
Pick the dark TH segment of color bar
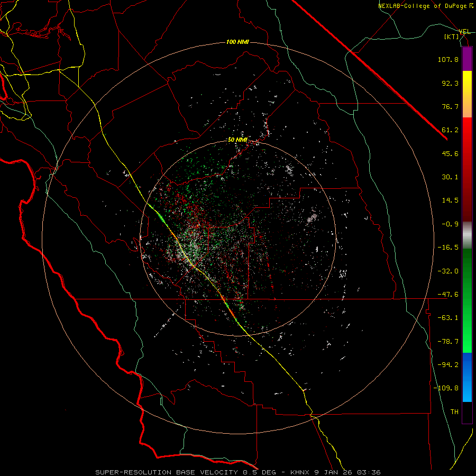[467, 412]
